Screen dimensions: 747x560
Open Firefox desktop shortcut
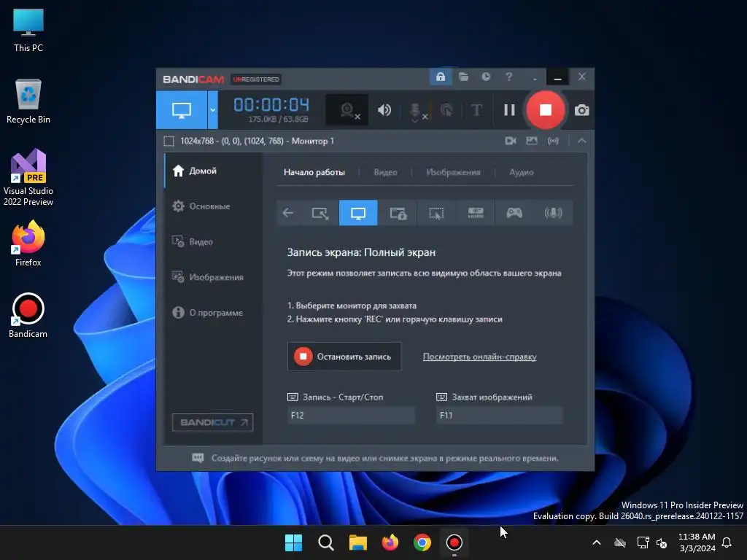pos(28,244)
